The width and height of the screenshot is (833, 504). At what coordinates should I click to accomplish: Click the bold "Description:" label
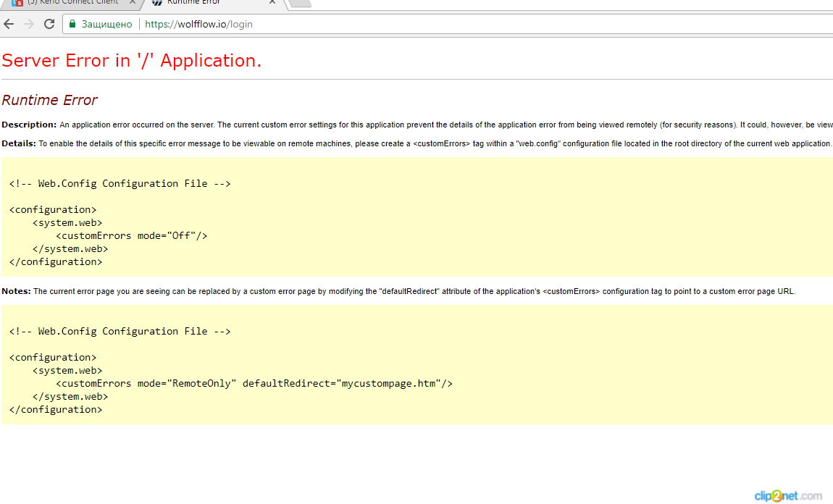point(29,125)
